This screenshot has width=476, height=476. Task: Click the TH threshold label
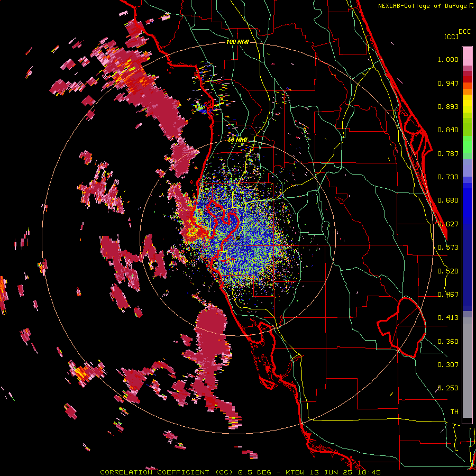pos(454,412)
